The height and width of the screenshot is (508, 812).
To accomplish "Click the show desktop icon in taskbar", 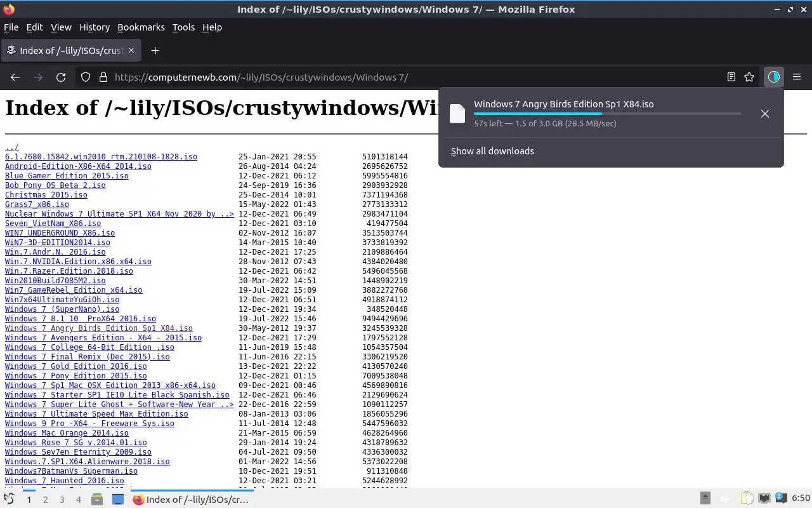I will pos(118,499).
